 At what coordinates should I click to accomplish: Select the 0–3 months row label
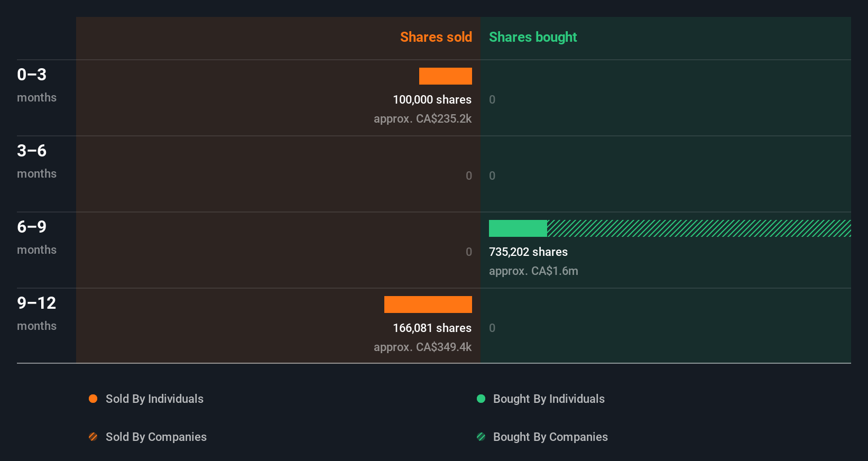36,85
